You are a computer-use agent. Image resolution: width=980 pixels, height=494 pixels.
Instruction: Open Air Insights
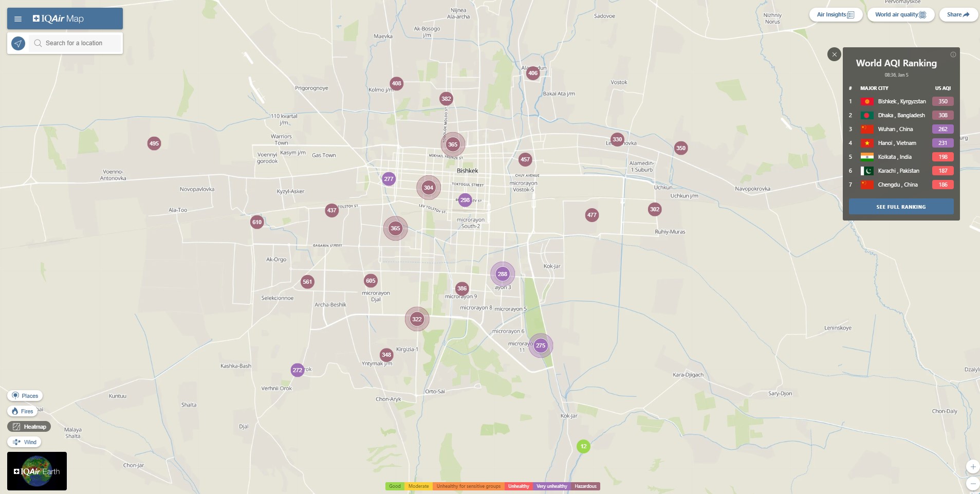pos(835,15)
